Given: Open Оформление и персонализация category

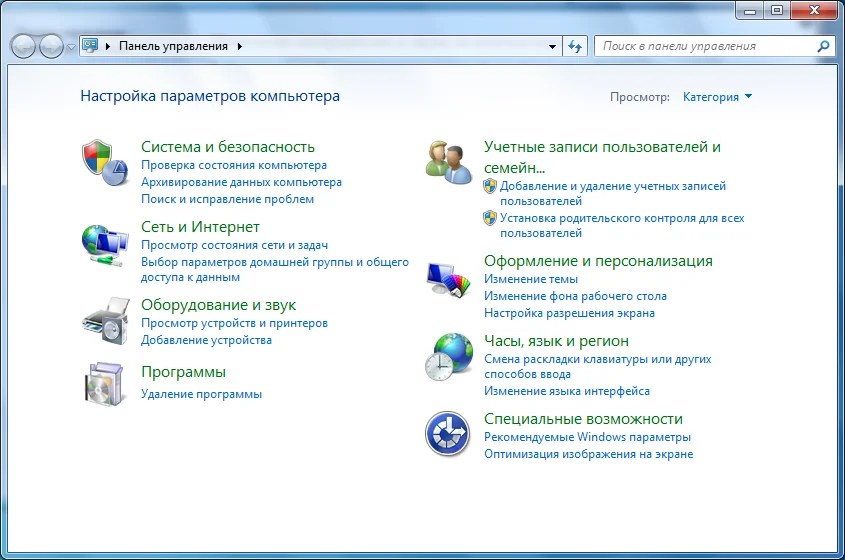Looking at the screenshot, I should coord(598,261).
